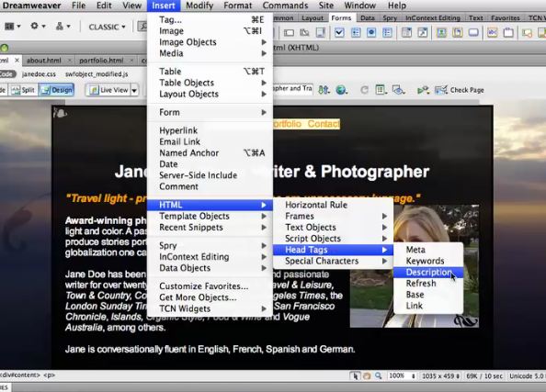
Task: Open the Validate Markup icon menu
Action: pyautogui.click(x=423, y=90)
